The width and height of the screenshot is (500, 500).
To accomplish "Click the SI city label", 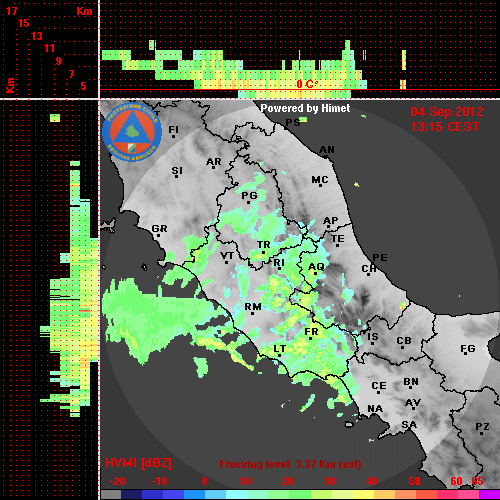I will [177, 171].
